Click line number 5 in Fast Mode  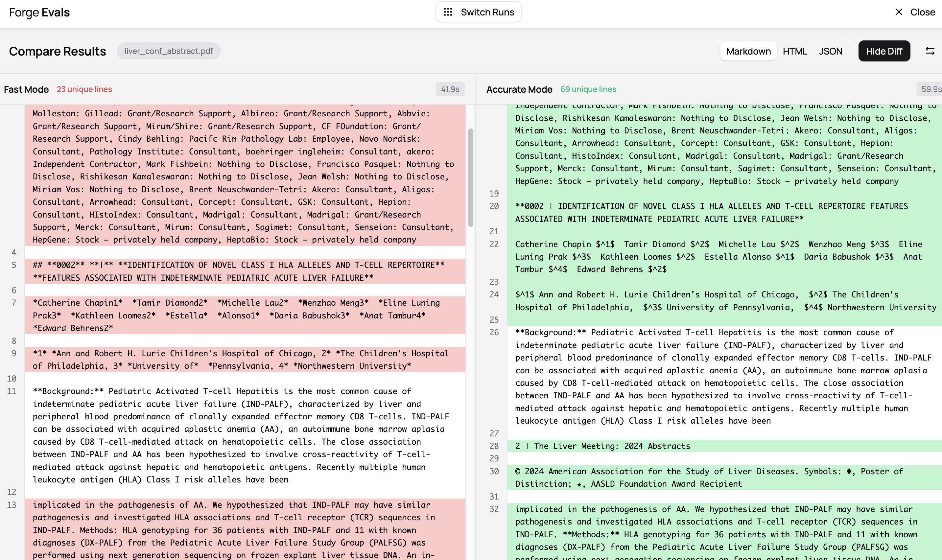coord(14,265)
